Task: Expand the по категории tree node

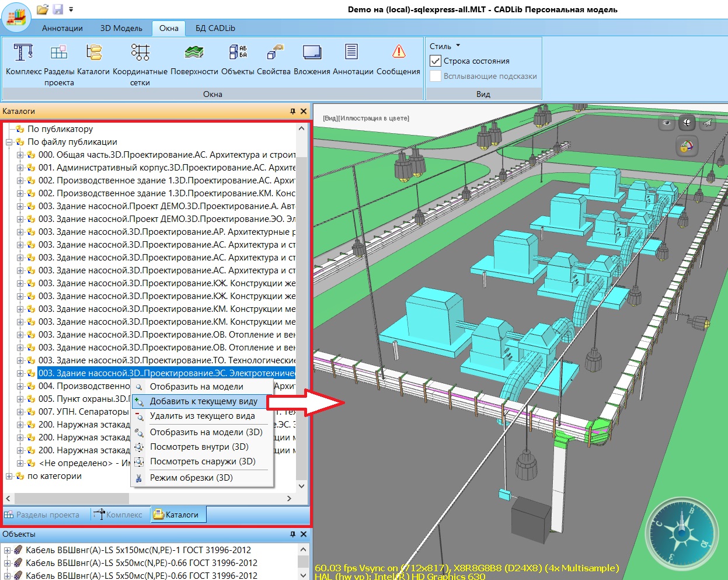Action: 9,476
